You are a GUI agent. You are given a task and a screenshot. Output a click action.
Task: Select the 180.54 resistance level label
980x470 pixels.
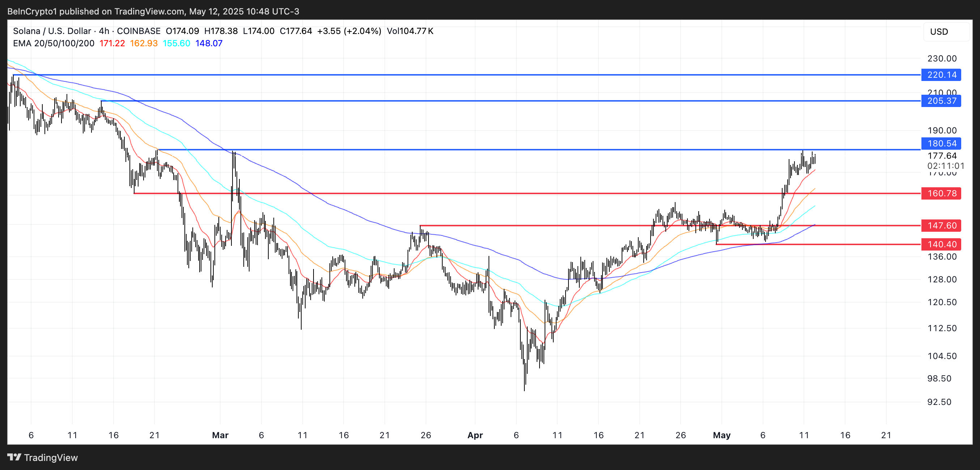941,144
